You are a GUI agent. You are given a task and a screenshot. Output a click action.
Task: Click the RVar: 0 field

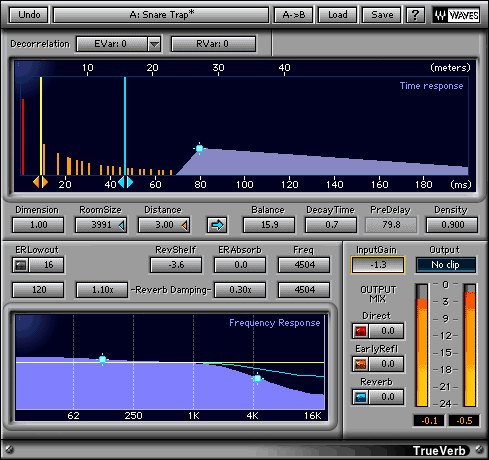click(x=213, y=44)
